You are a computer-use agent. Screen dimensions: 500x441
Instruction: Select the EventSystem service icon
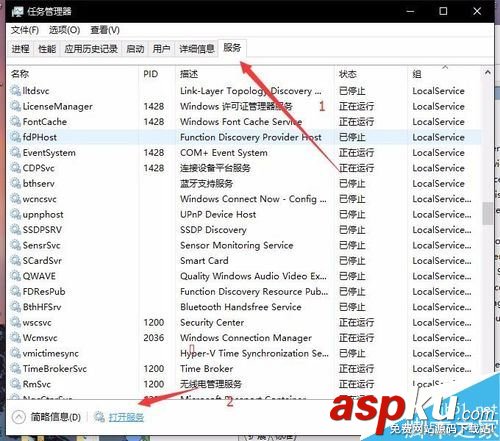click(x=16, y=153)
